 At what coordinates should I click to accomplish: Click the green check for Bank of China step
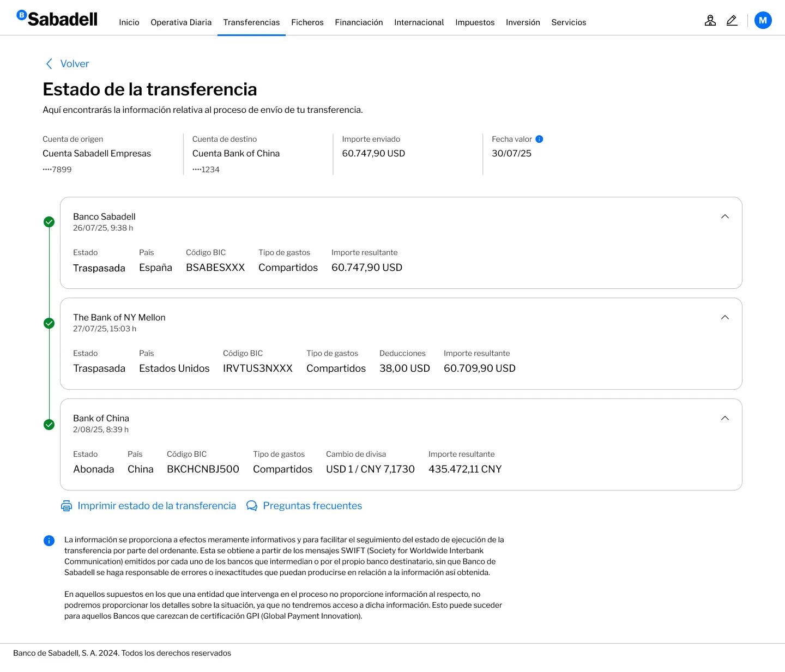49,425
